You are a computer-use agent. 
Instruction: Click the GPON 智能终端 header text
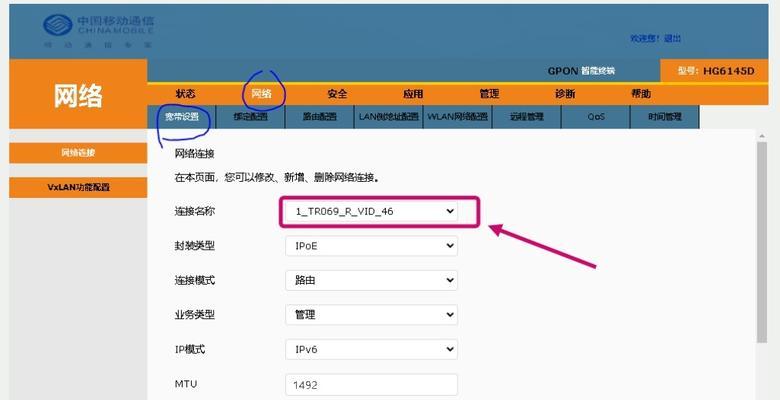pyautogui.click(x=581, y=71)
